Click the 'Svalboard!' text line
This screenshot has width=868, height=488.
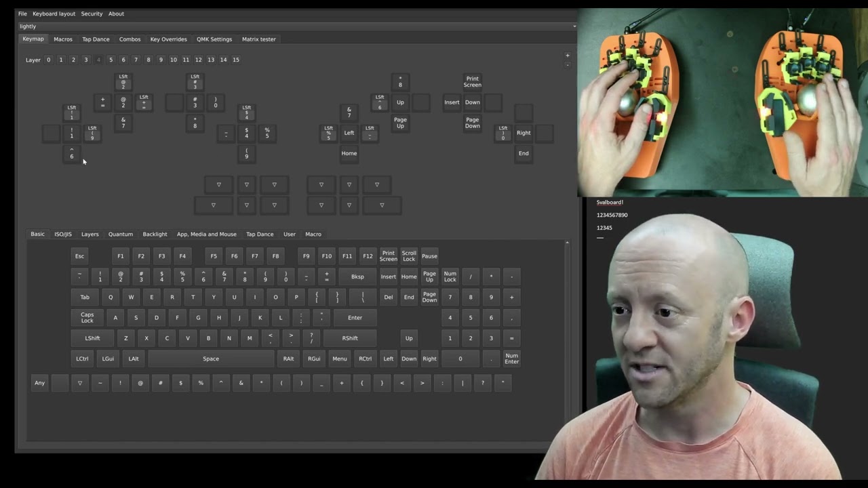(610, 203)
